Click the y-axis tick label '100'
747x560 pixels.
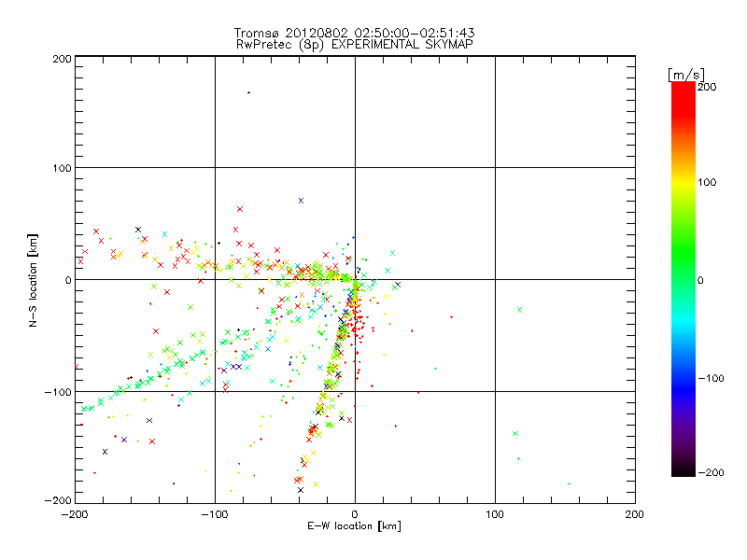click(62, 168)
